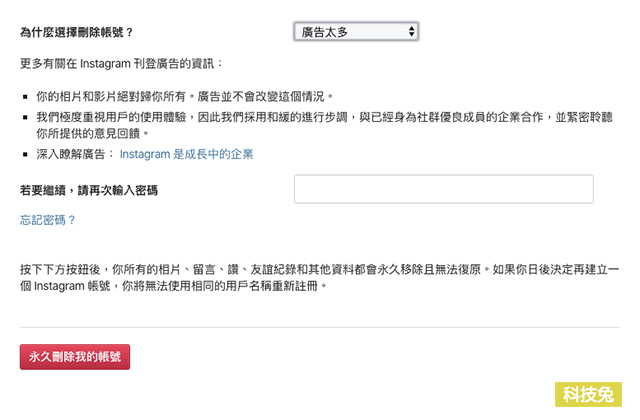Click the horizontal divider above delete button
The image size is (640, 420).
[x=320, y=327]
